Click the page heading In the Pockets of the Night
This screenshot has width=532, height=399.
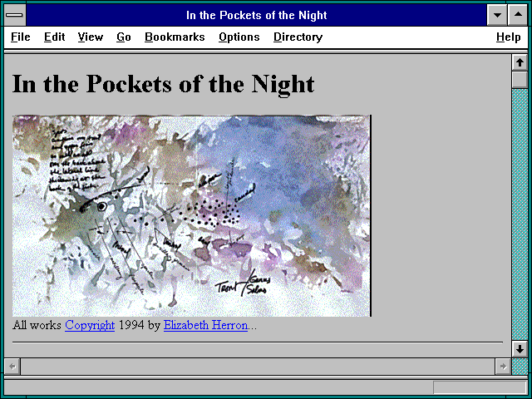163,84
